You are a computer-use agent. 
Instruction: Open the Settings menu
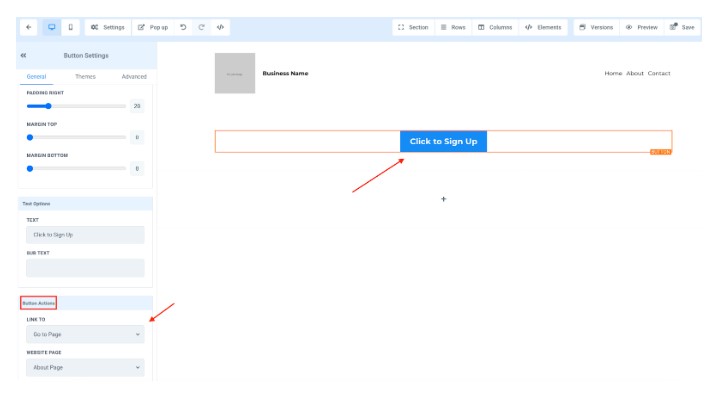coord(108,27)
